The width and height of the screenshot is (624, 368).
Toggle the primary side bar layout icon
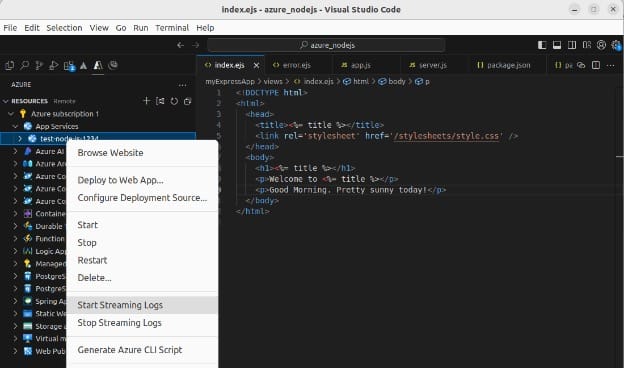coord(542,45)
